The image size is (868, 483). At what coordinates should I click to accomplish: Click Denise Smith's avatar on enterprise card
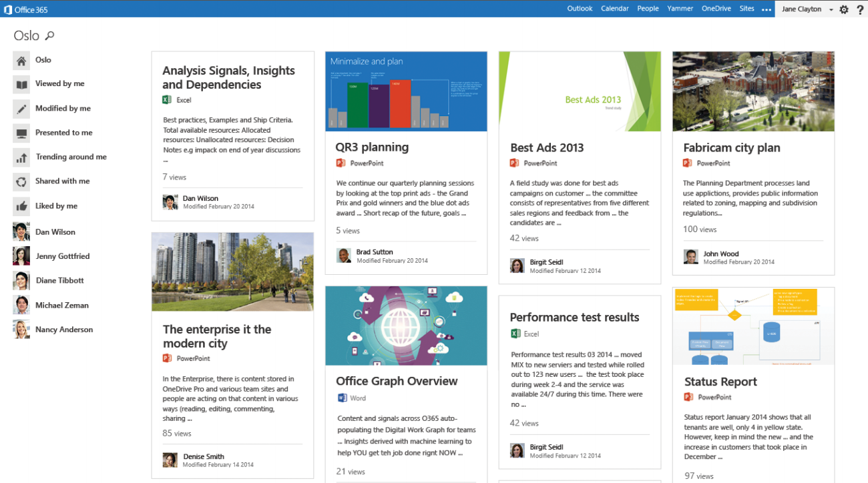(x=170, y=460)
